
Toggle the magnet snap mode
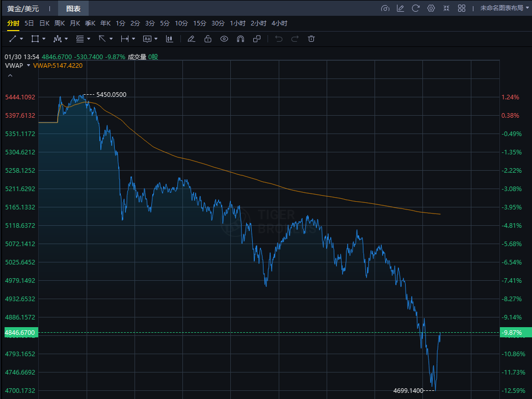240,39
